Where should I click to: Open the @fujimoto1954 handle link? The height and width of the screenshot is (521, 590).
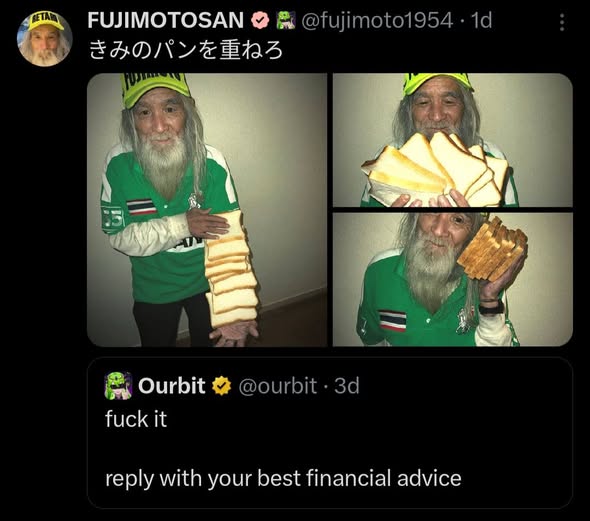377,20
